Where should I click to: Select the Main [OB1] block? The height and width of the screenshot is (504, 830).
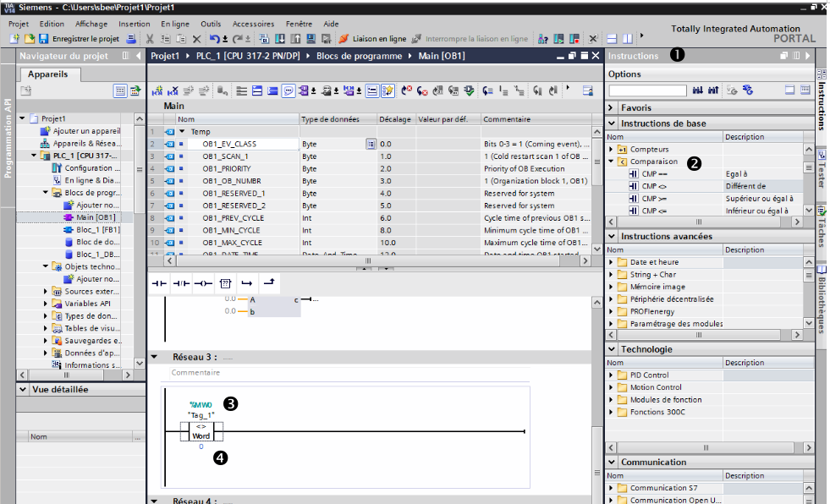[95, 217]
